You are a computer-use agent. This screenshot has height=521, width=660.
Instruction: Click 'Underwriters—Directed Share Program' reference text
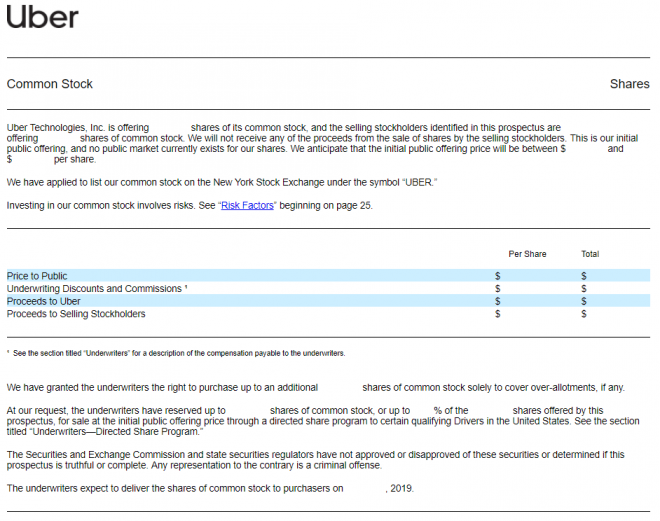pos(118,432)
